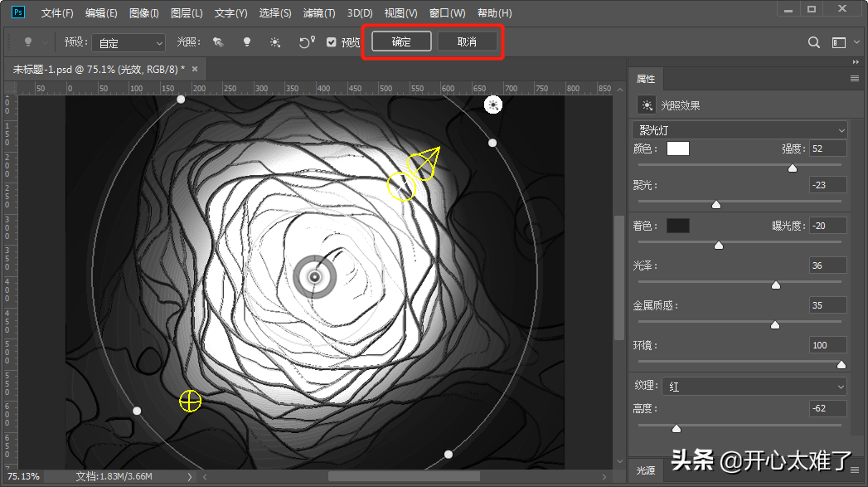
Task: Add a new point light
Action: pos(246,42)
